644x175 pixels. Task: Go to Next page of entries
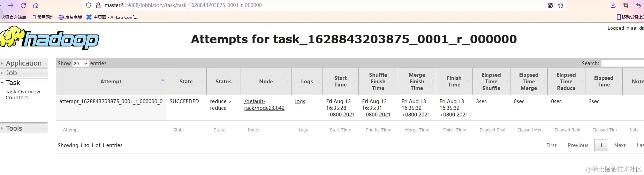click(620, 145)
